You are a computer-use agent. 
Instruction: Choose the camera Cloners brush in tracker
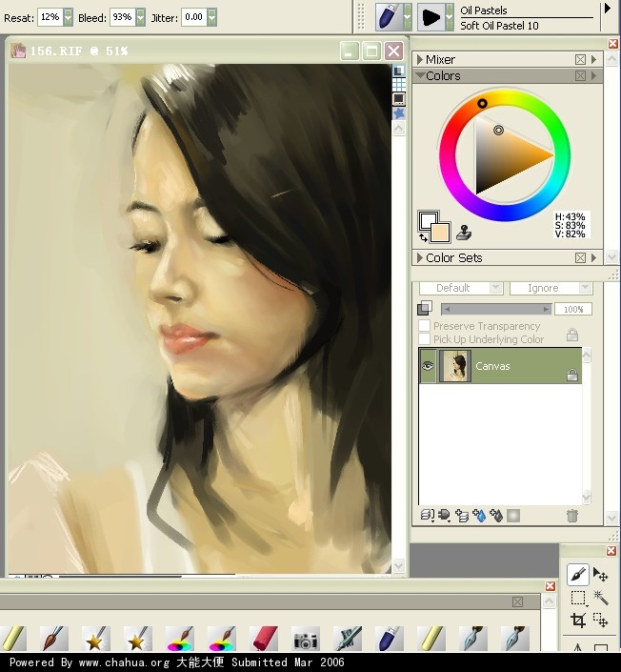[306, 639]
